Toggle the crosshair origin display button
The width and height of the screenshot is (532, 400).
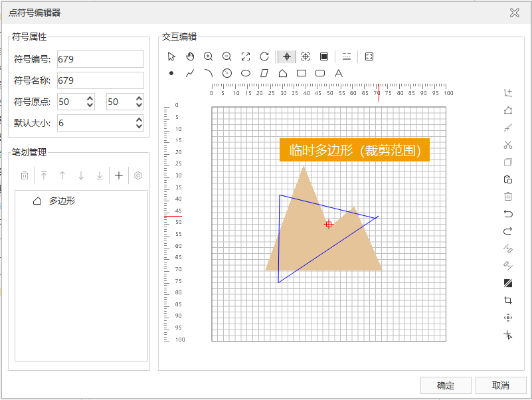click(x=287, y=56)
